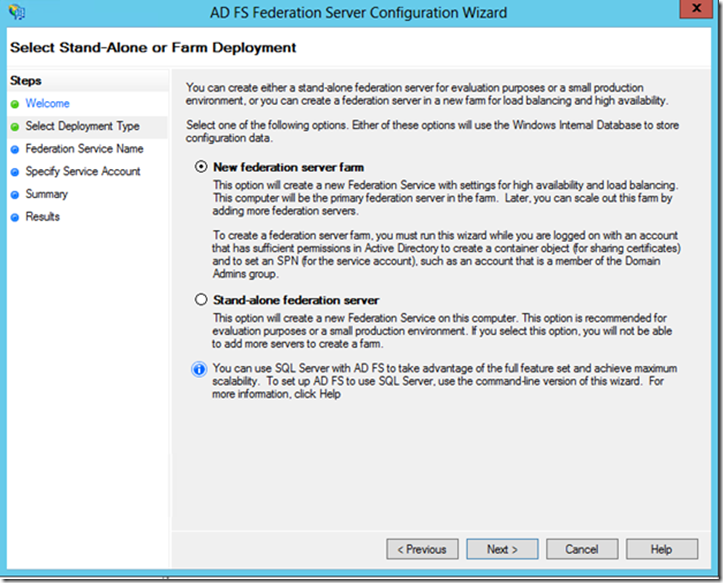Click the blue bullet beside Results step
The height and width of the screenshot is (583, 723).
15,217
